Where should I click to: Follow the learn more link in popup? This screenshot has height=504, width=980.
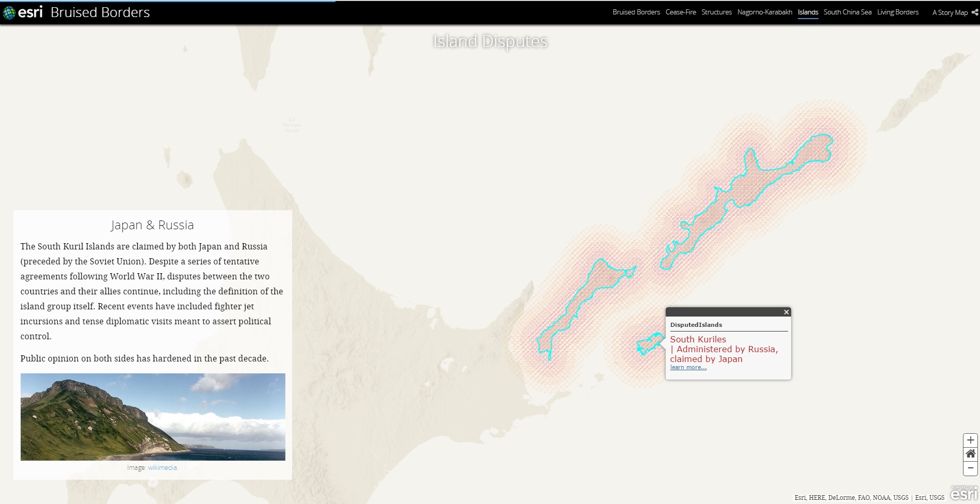pyautogui.click(x=688, y=367)
